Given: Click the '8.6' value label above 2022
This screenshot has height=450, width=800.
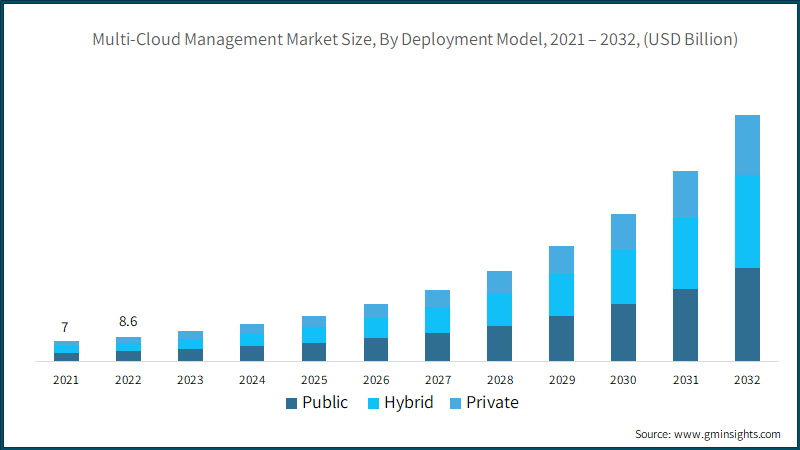Looking at the screenshot, I should (128, 321).
